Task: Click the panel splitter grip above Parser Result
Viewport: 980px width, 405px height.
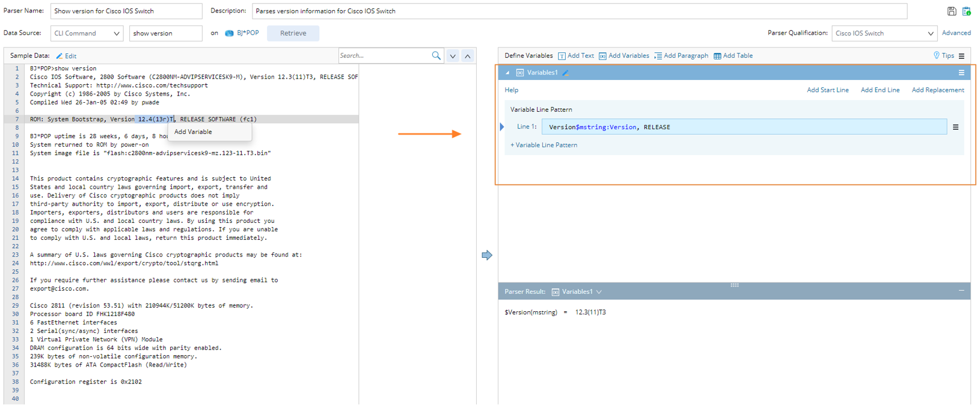Action: 734,285
